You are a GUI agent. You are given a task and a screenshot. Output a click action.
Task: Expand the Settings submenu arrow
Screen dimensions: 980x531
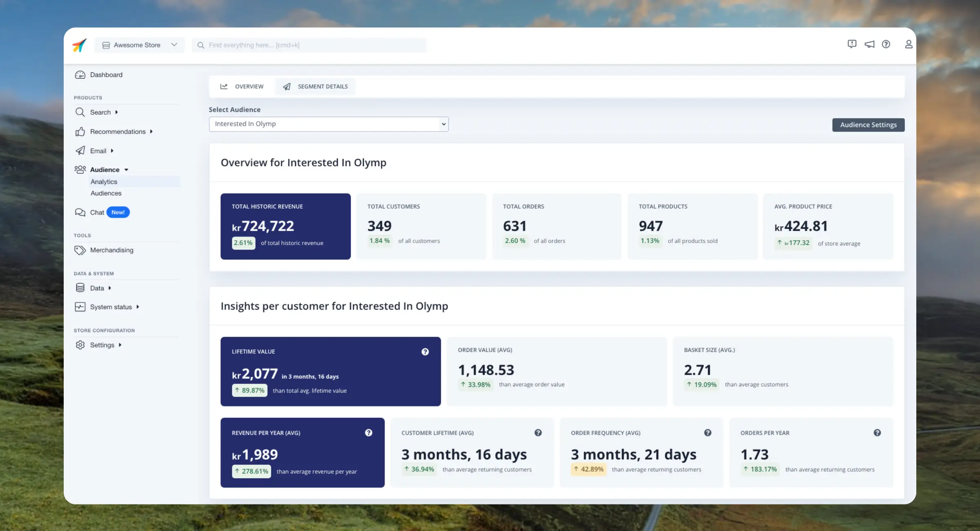coord(120,345)
